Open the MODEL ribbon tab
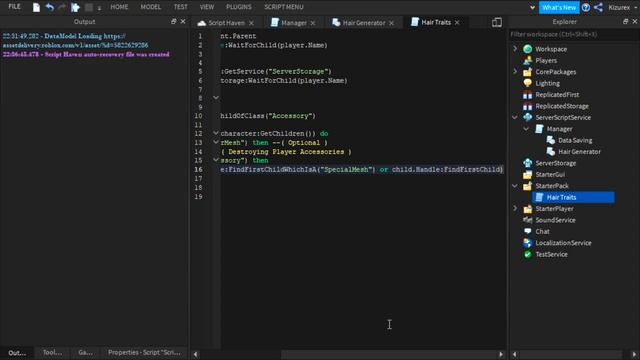Screen dimensions: 640x360 [x=151, y=7]
